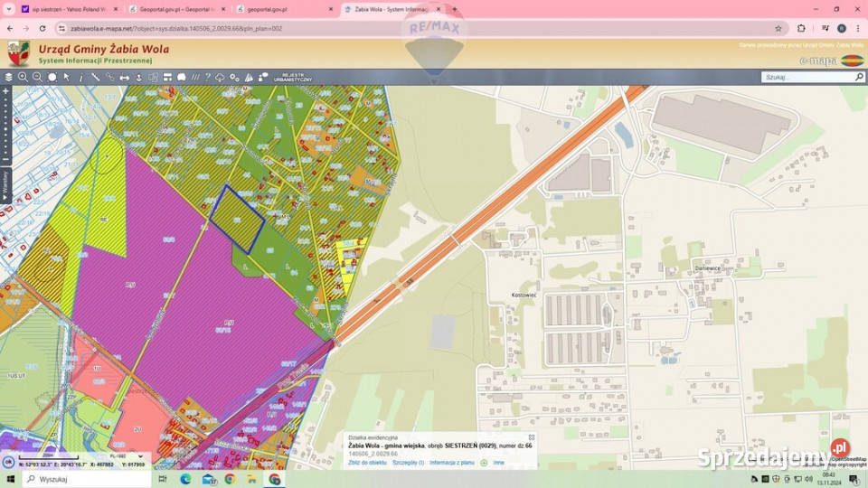868x488 pixels.
Task: Activate the pointer selection tool
Action: (x=67, y=78)
